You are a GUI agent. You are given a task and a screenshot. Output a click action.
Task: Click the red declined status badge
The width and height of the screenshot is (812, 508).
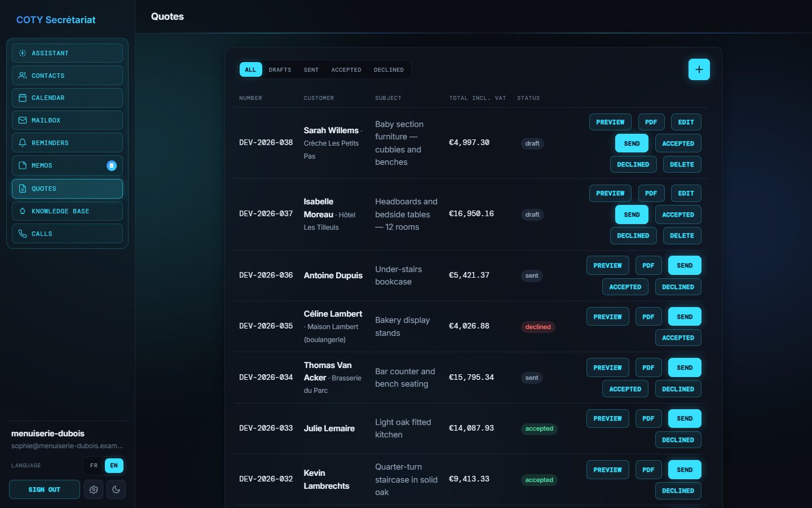(x=538, y=327)
